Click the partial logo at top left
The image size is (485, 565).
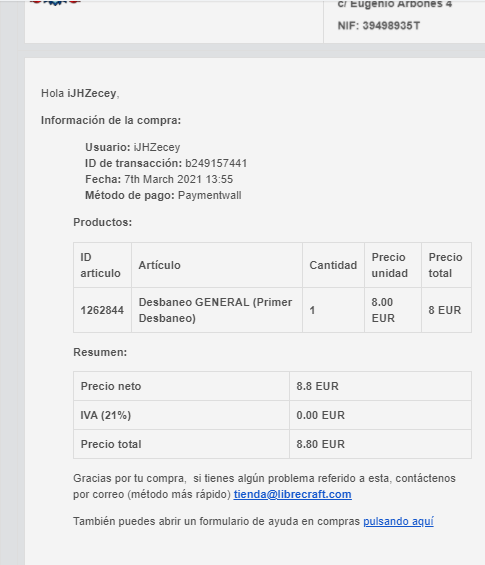point(55,3)
